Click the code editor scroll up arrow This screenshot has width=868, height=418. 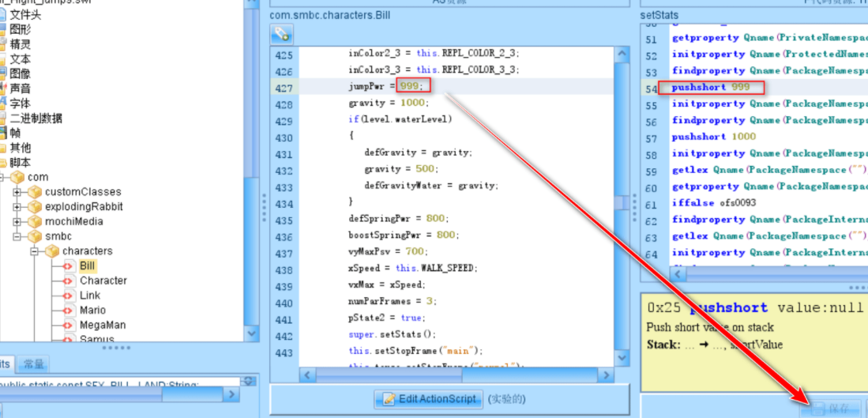click(622, 55)
